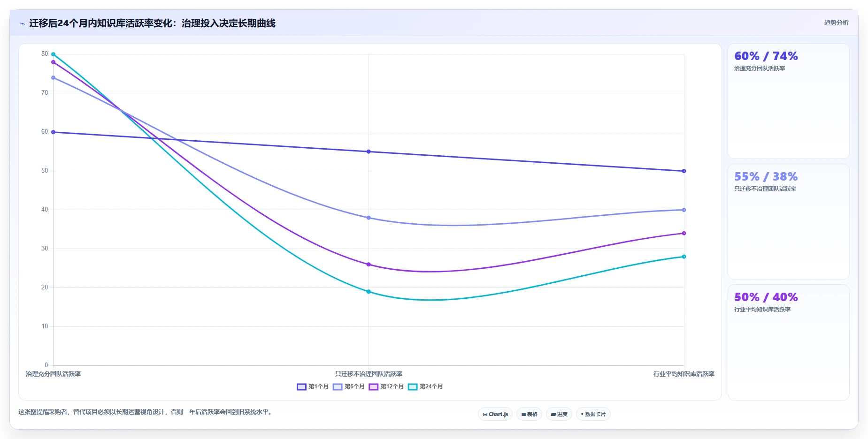Click 第24个月 data point at 只迁移不治理团队活跃率
Viewport: 868px width, 439px height.
pyautogui.click(x=369, y=292)
